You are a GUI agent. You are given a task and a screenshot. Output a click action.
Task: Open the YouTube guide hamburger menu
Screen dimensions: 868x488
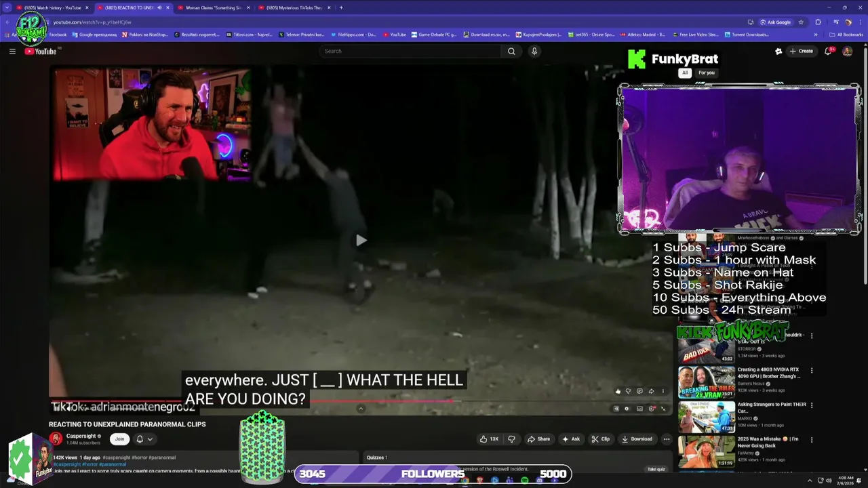click(12, 51)
